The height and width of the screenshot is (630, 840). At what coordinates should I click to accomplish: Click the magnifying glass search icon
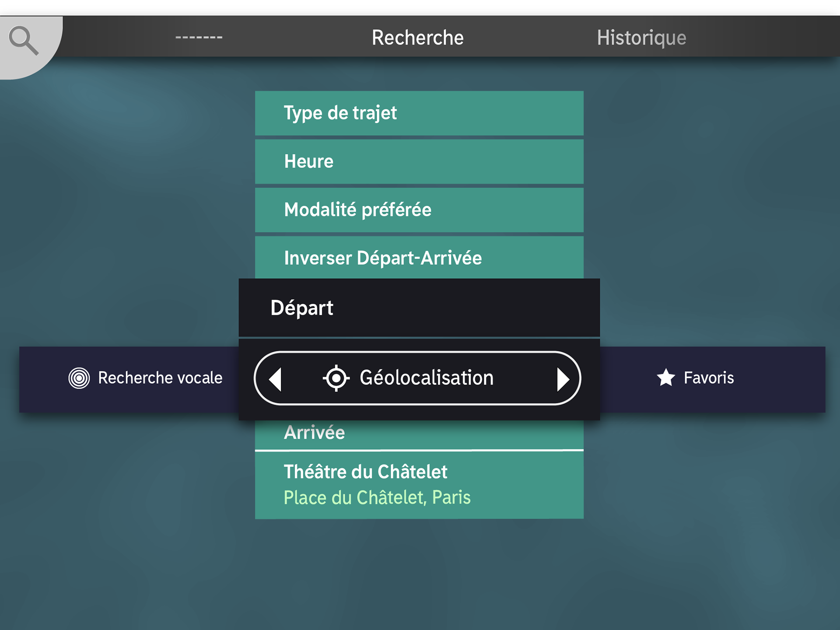click(24, 40)
